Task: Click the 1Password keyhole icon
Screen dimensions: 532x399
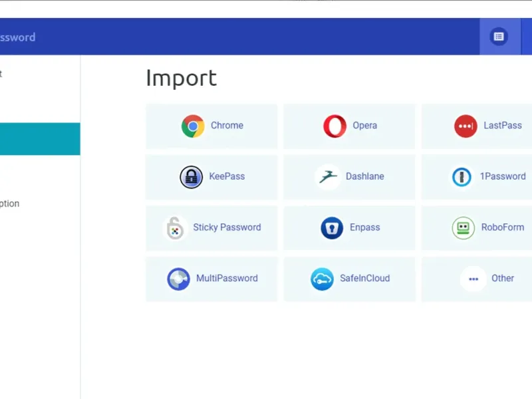Action: click(x=462, y=177)
